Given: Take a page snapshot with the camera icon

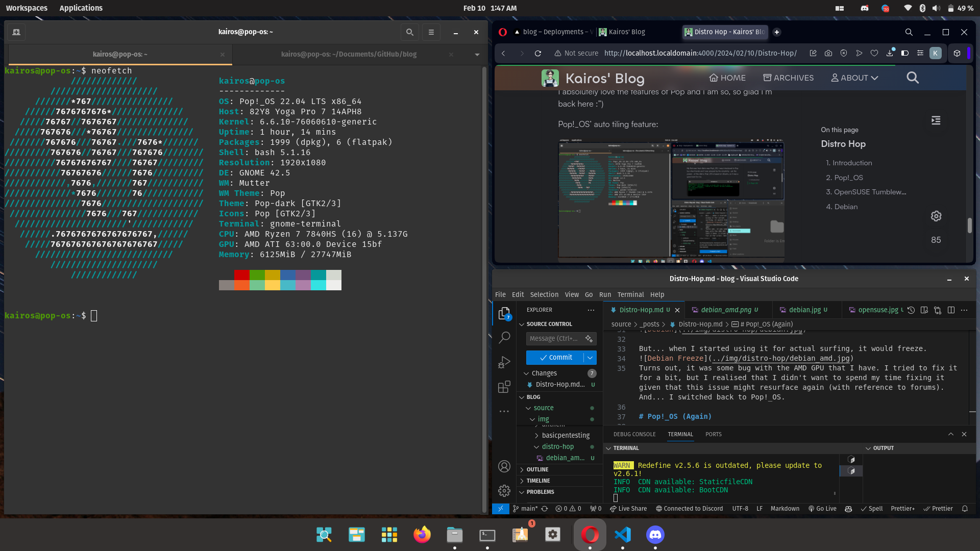Looking at the screenshot, I should pyautogui.click(x=828, y=53).
